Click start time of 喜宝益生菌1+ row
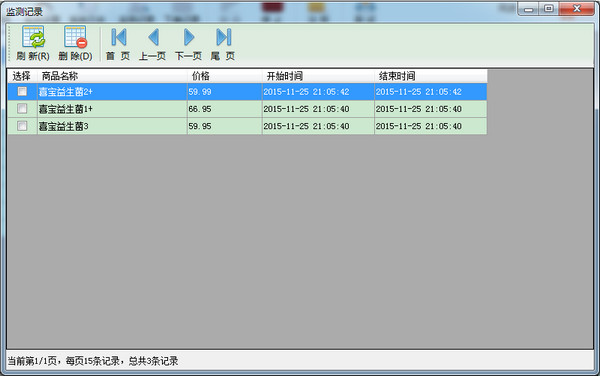 tap(318, 109)
